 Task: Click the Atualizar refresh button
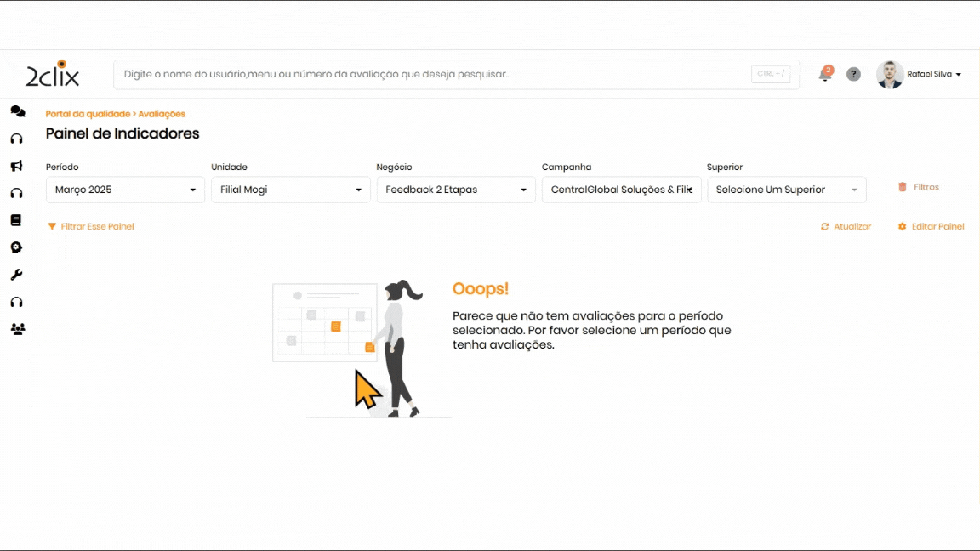click(x=846, y=227)
